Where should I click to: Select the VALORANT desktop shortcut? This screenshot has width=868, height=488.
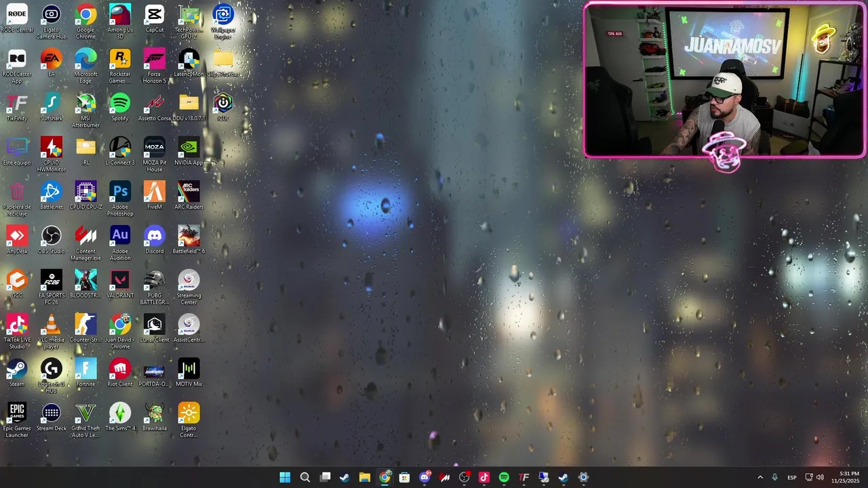coord(120,285)
